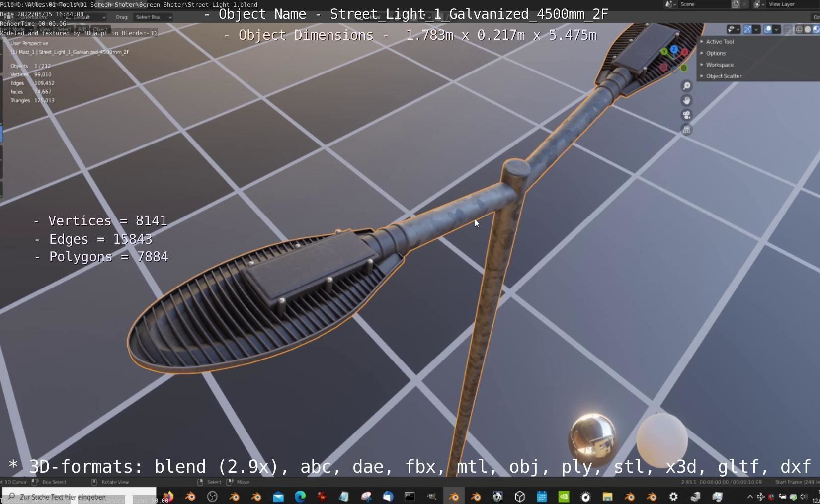Open Windows Settings gear in taskbar
This screenshot has width=820, height=504.
coord(673,497)
